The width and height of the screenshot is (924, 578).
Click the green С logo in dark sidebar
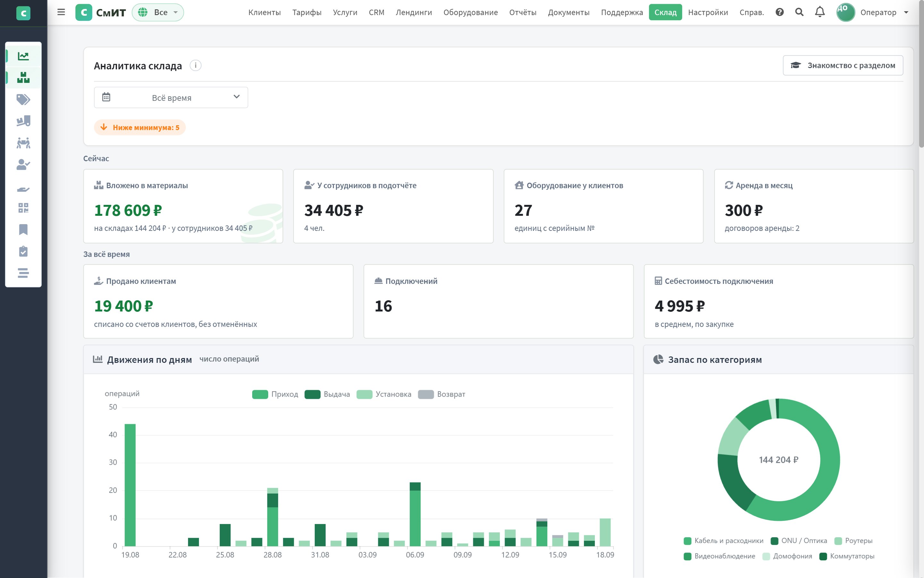(x=23, y=13)
